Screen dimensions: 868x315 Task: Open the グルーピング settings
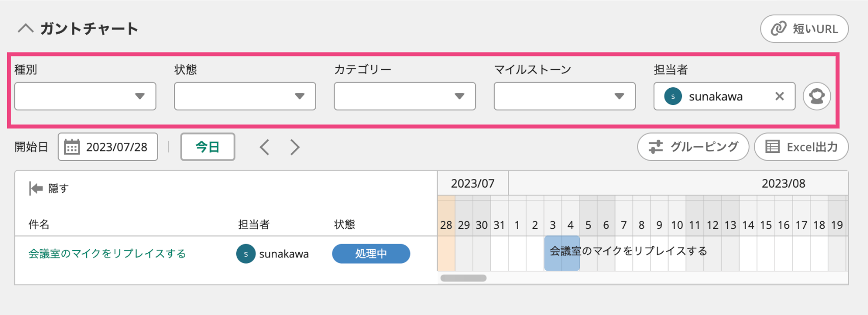click(x=693, y=147)
